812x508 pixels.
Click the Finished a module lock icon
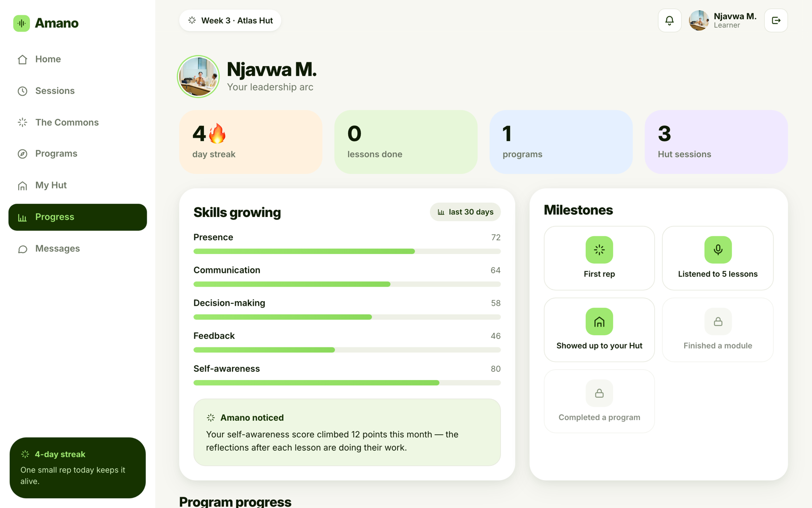(x=718, y=322)
